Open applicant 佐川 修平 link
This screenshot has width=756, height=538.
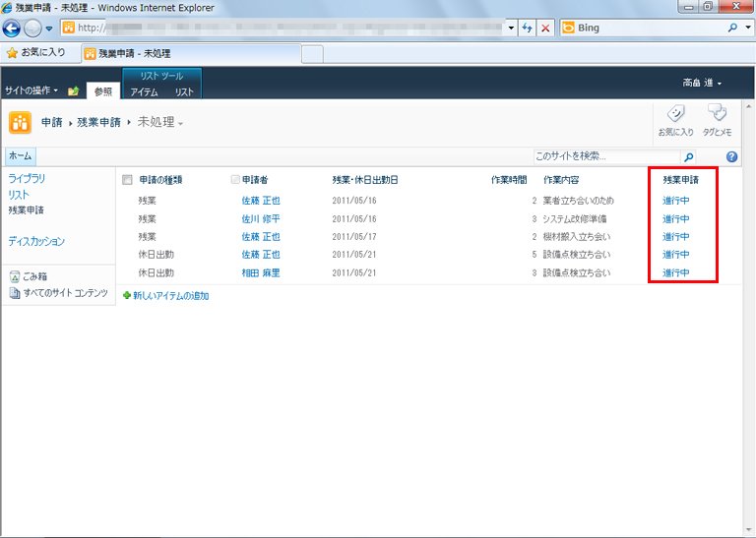point(261,218)
